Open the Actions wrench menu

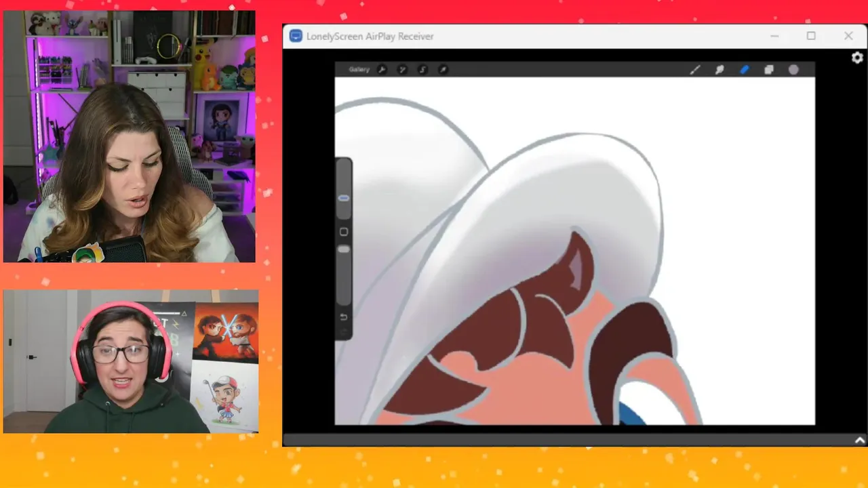point(382,69)
